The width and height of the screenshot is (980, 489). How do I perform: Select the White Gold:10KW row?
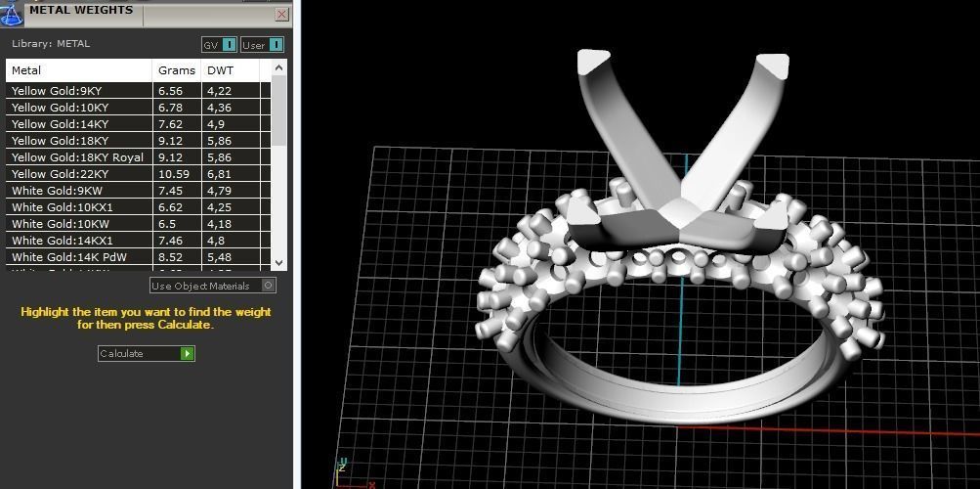[139, 224]
